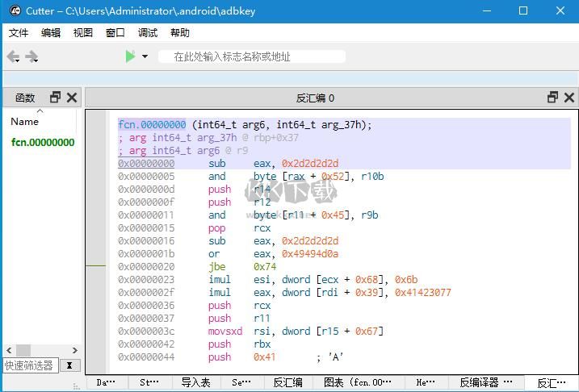Float the 反汇编 0 panel
The height and width of the screenshot is (392, 579).
pyautogui.click(x=552, y=98)
